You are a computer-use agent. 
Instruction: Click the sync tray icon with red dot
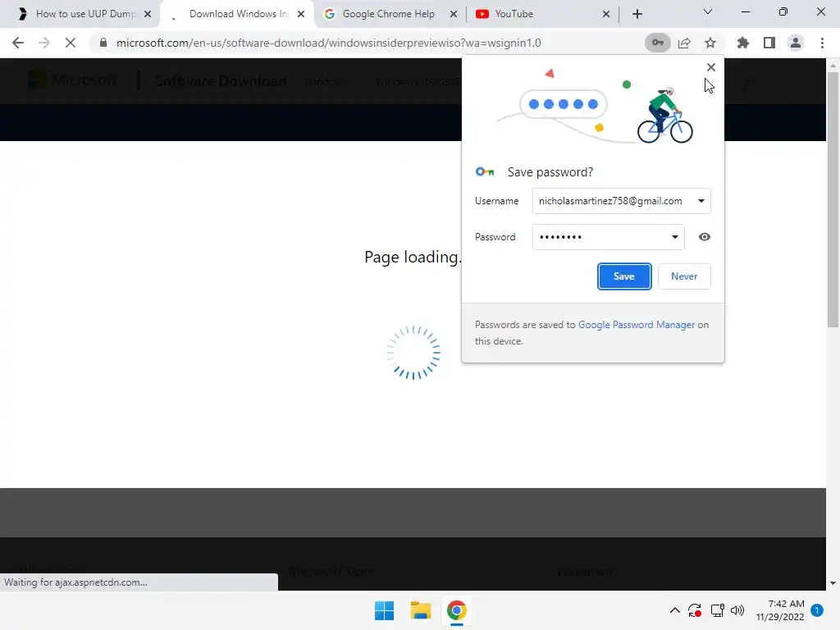[x=695, y=610]
